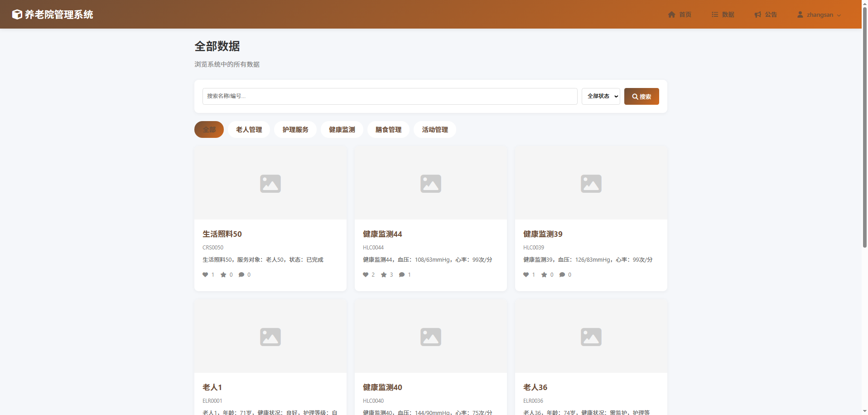Star the 健康监测44 card

coord(384,275)
